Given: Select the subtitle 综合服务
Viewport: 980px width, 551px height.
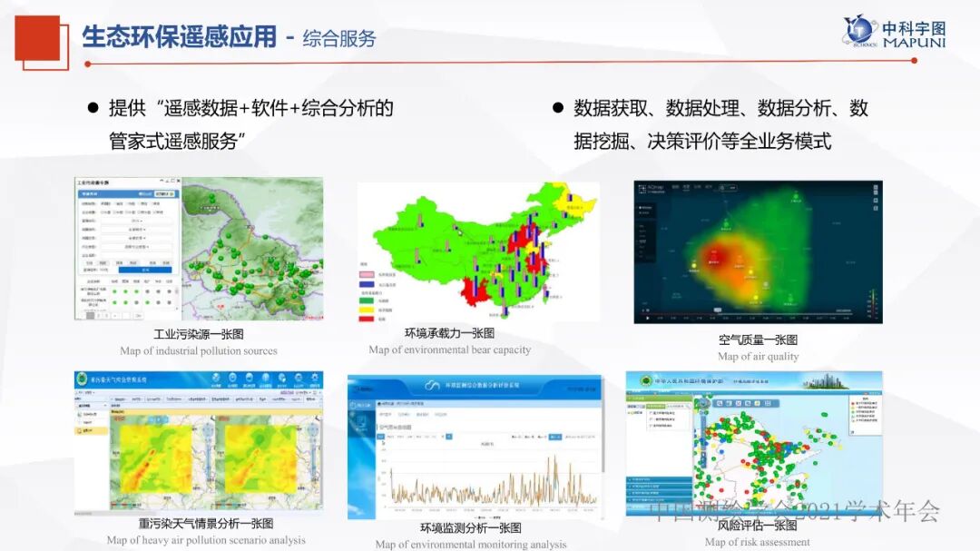Looking at the screenshot, I should [339, 38].
